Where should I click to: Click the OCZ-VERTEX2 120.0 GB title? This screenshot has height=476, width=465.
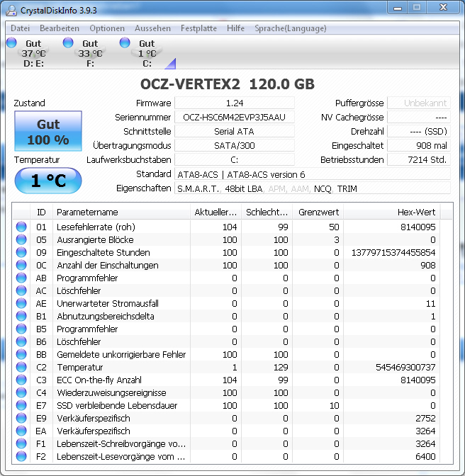click(x=228, y=84)
